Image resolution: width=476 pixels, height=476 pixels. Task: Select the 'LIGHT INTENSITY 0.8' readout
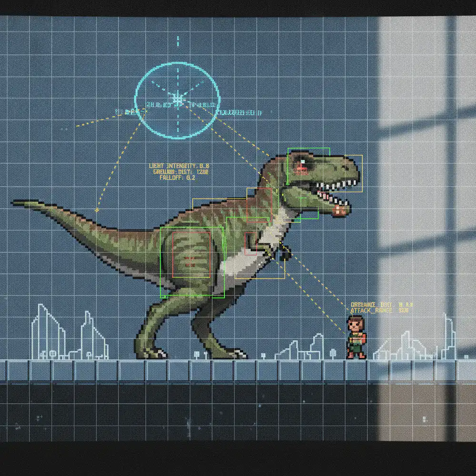tap(179, 166)
